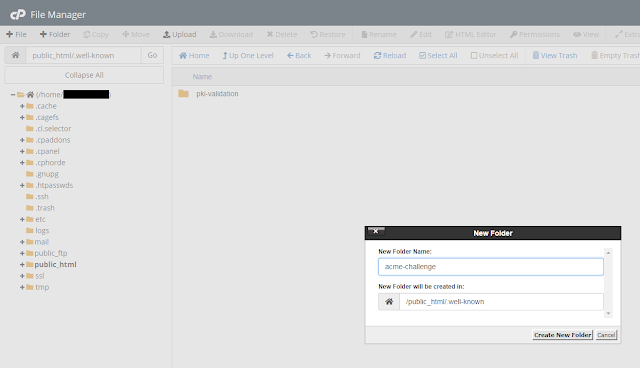Expand the public_html tree node
This screenshot has height=368, width=640.
tap(22, 265)
